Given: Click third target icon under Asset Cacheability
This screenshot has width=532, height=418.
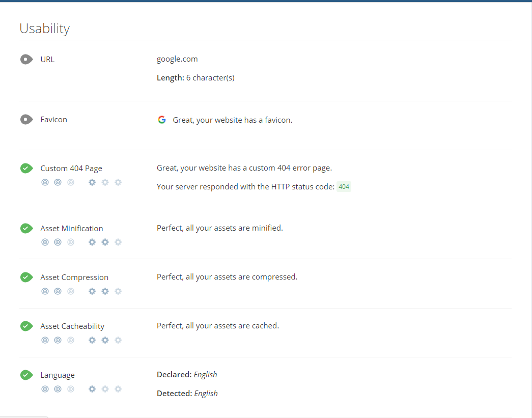Looking at the screenshot, I should [71, 340].
